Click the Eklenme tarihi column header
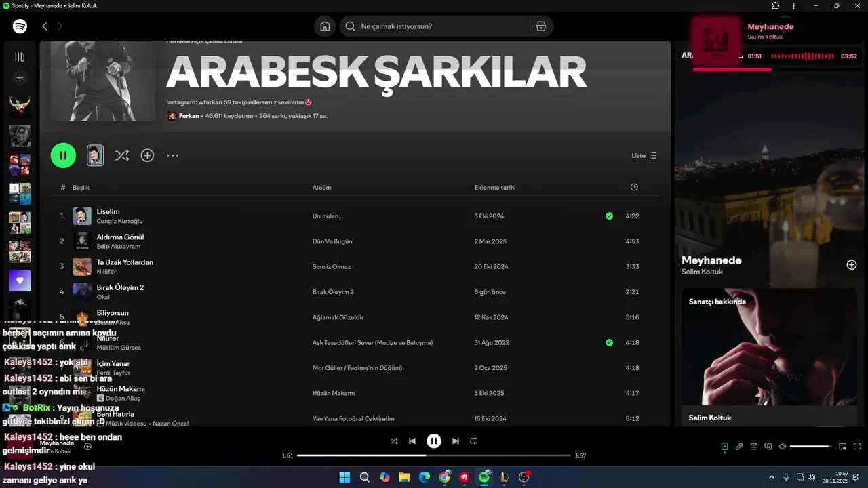Screen dimensions: 868x488 pyautogui.click(x=495, y=188)
